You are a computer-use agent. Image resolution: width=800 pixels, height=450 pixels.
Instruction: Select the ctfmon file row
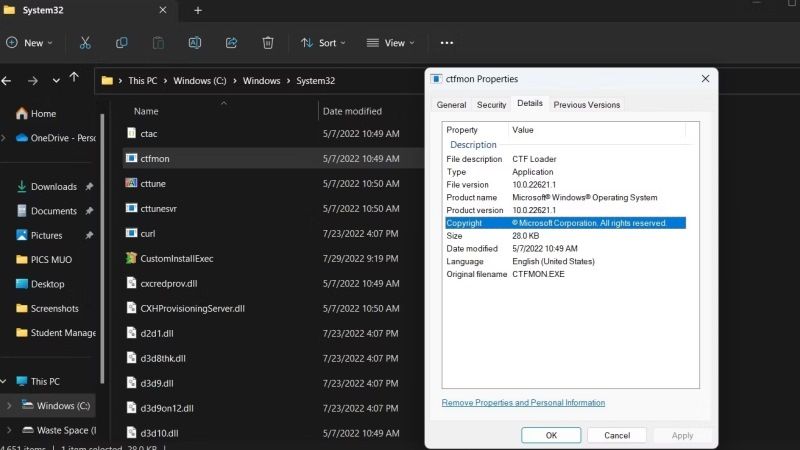click(x=274, y=159)
